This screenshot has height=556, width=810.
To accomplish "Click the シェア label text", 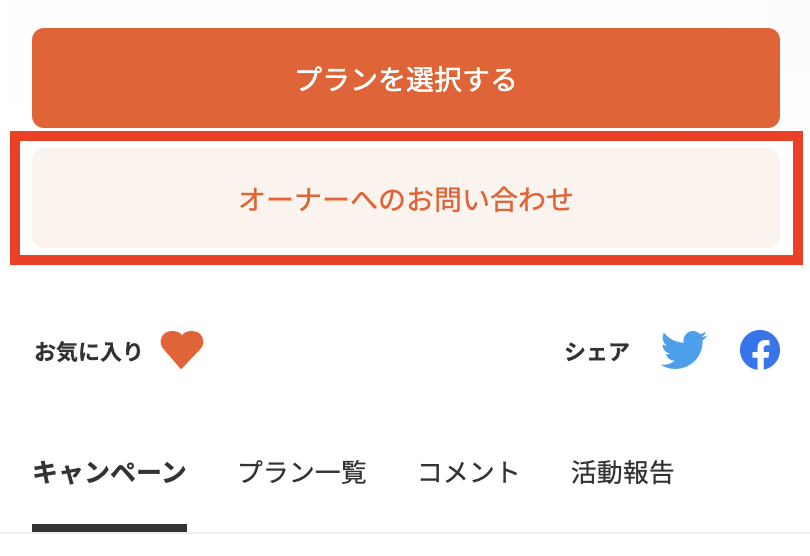I will tap(597, 351).
